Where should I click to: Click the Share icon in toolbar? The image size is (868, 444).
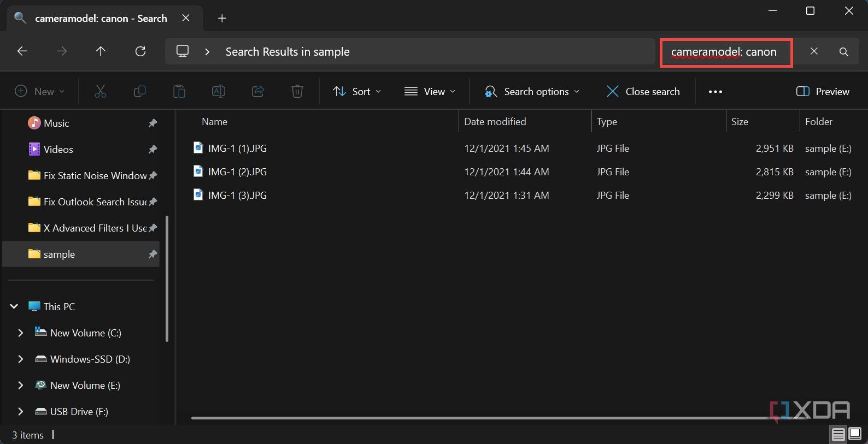(x=258, y=91)
